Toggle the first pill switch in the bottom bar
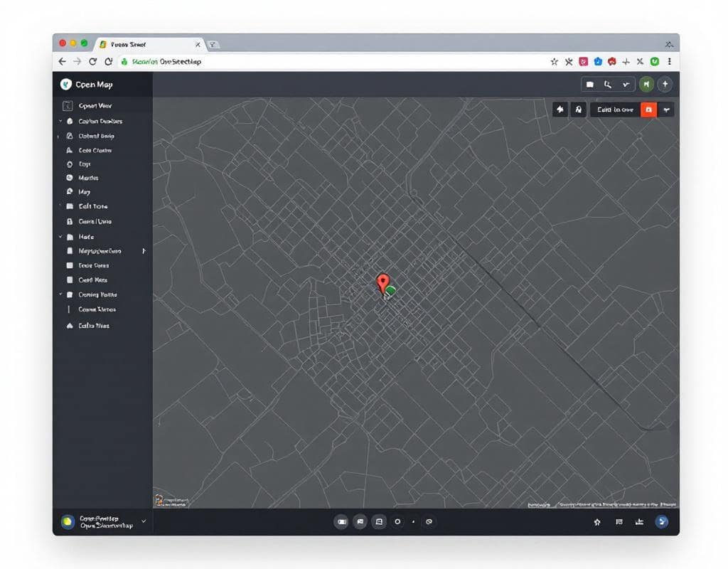This screenshot has width=728, height=569. click(x=342, y=521)
